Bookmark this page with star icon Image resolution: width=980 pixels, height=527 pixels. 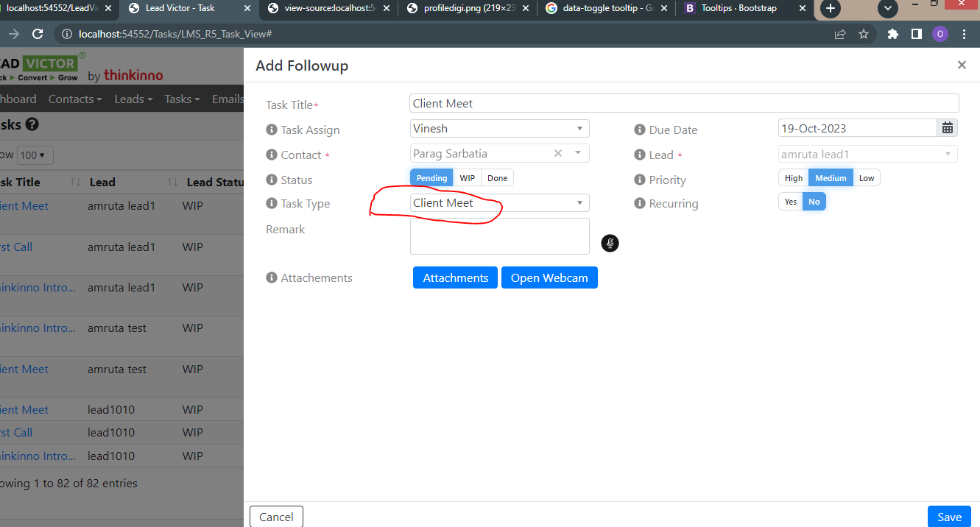[x=864, y=34]
